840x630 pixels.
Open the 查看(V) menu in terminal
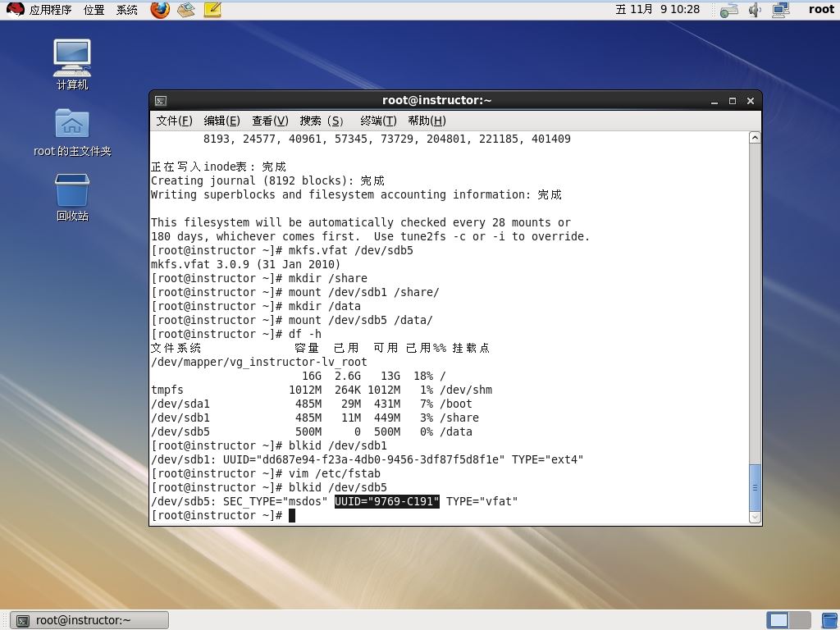(x=270, y=121)
